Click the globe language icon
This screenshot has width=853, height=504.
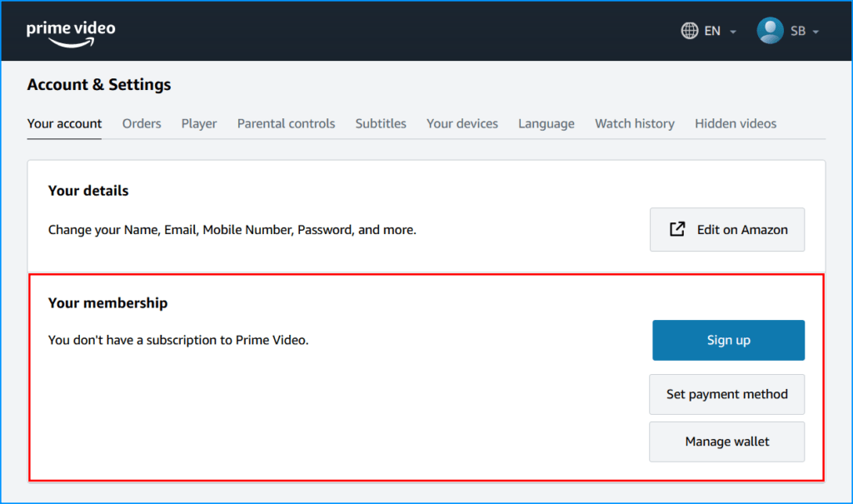pyautogui.click(x=689, y=31)
